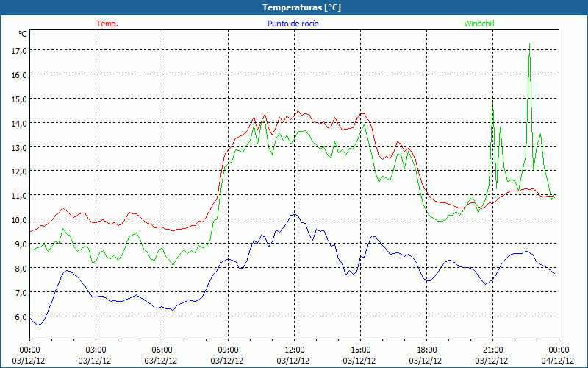Click the blue dew point peak at 12:00
This screenshot has width=588, height=368.
(295, 214)
